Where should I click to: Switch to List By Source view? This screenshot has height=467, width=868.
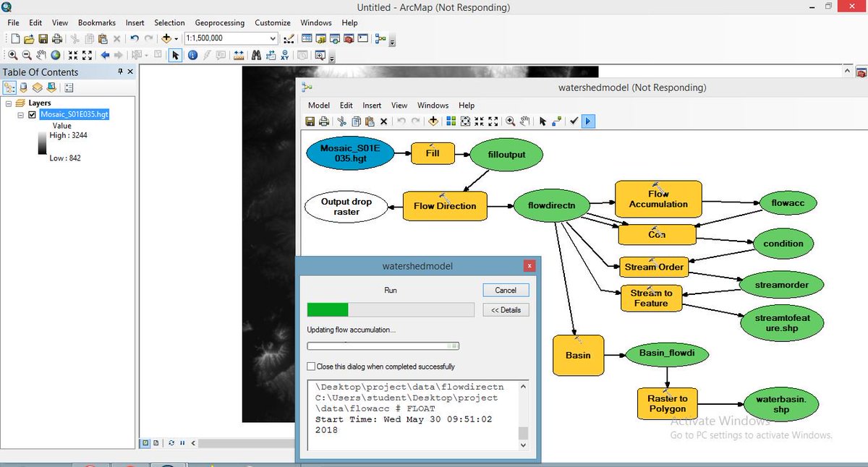[23, 87]
